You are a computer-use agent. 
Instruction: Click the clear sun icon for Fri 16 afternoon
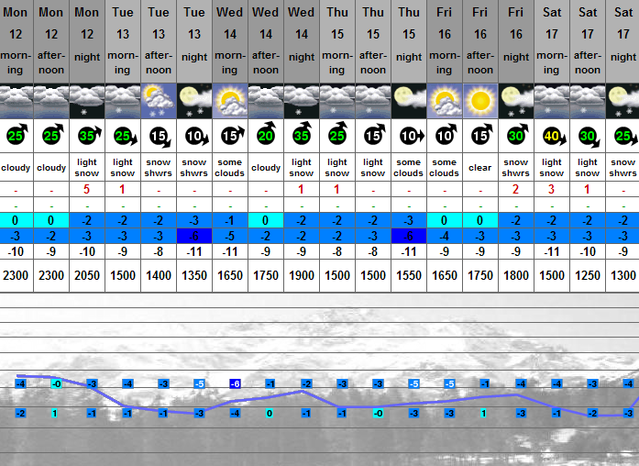click(480, 101)
